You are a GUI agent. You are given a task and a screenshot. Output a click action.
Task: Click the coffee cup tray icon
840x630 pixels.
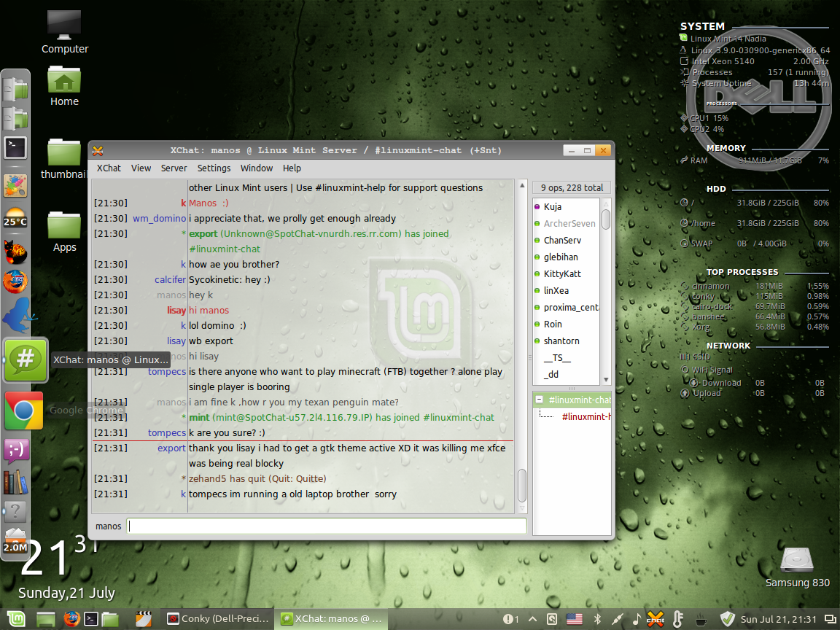701,621
